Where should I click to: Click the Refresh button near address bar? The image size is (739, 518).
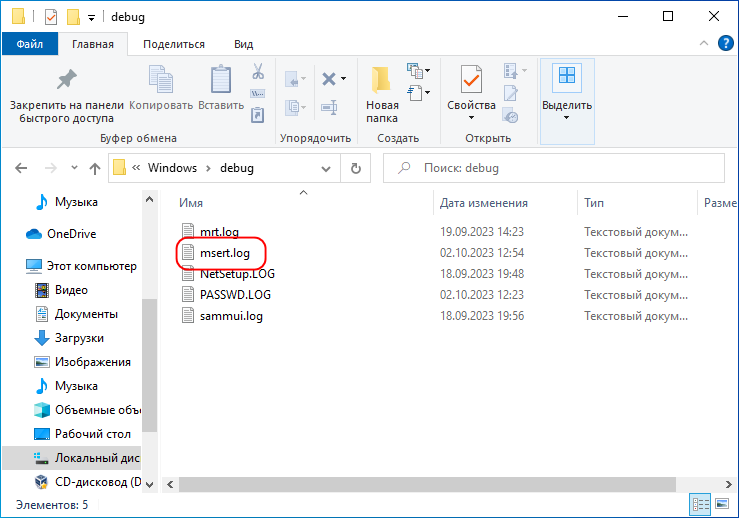356,168
